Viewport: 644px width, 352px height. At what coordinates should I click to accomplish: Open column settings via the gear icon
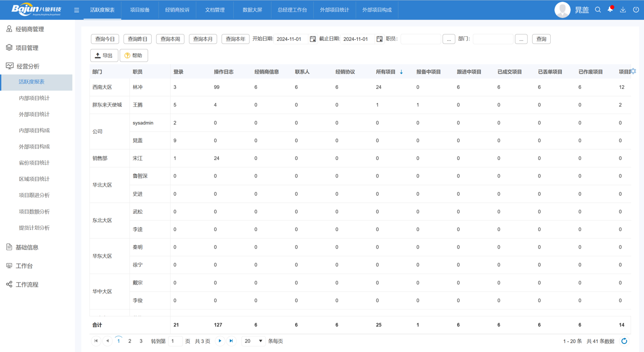pyautogui.click(x=633, y=72)
